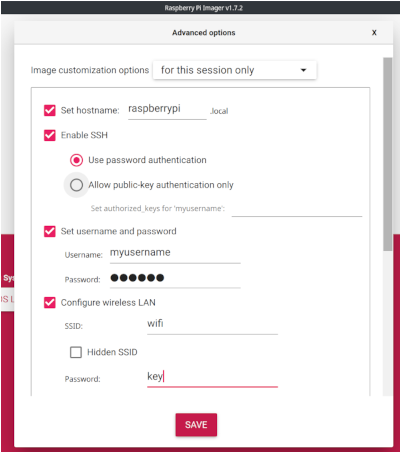Toggle Set username and password checkbox

pos(50,231)
